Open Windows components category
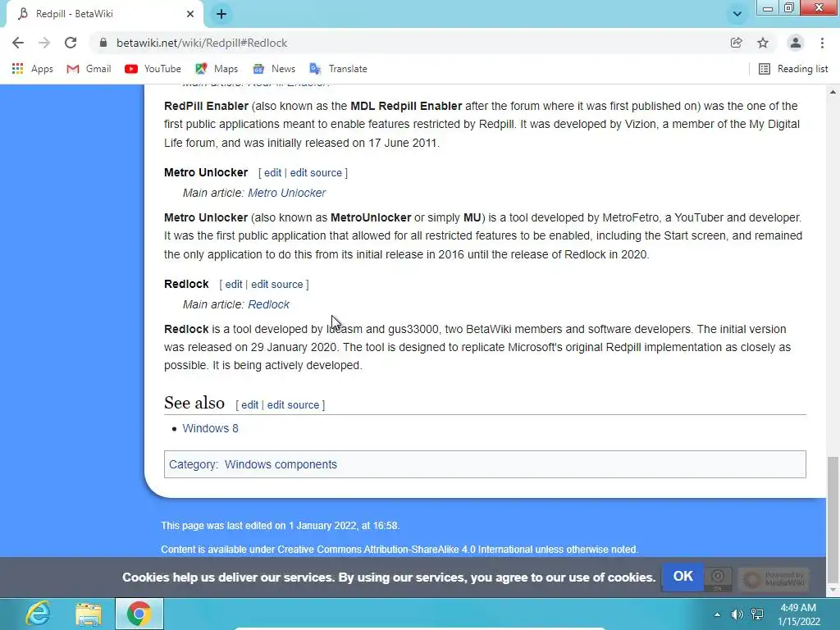Screen dimensions: 840x630 coord(281,464)
